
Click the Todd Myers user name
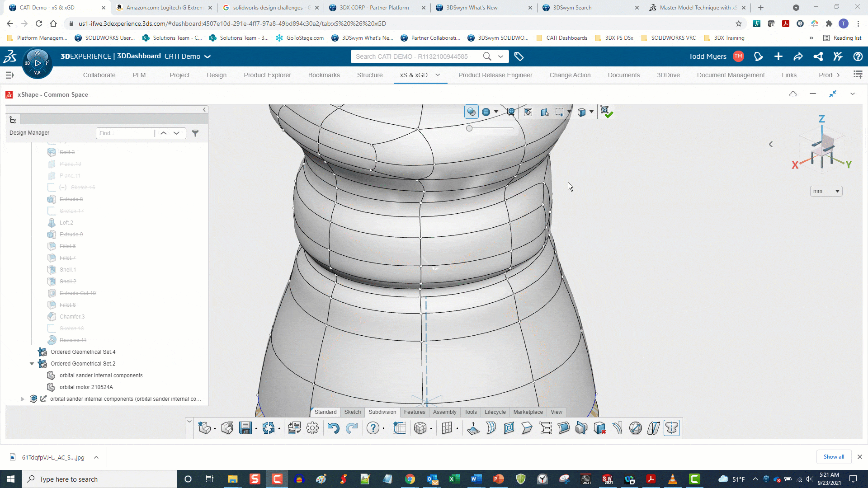(x=708, y=56)
